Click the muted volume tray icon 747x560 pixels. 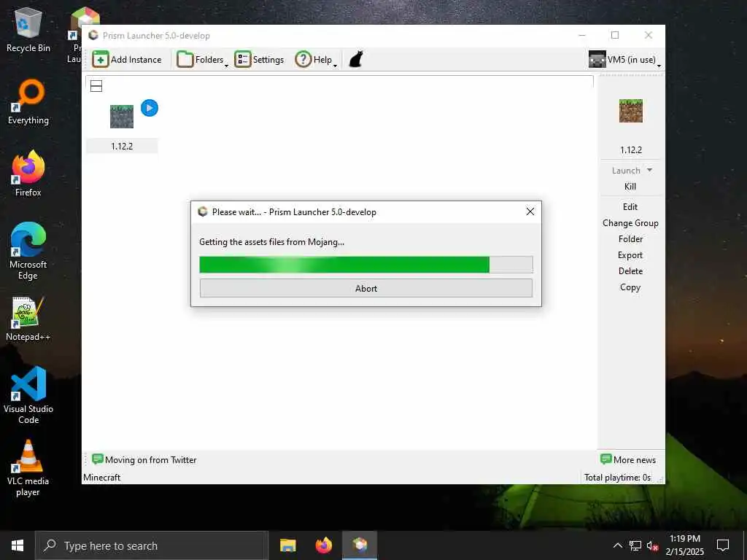click(652, 545)
